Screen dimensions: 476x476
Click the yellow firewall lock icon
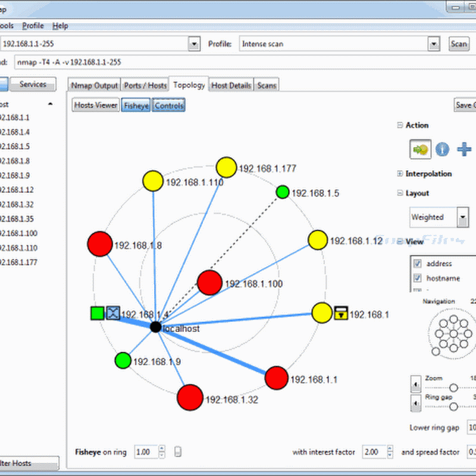pos(341,313)
